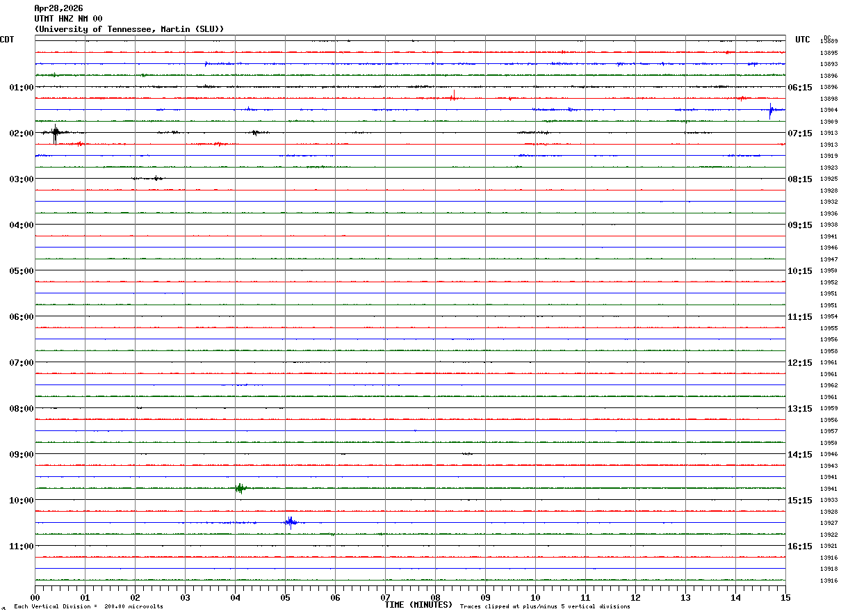The height and width of the screenshot is (616, 841).
Task: Click minute tick label '11' on bottom axis
Action: click(x=585, y=597)
